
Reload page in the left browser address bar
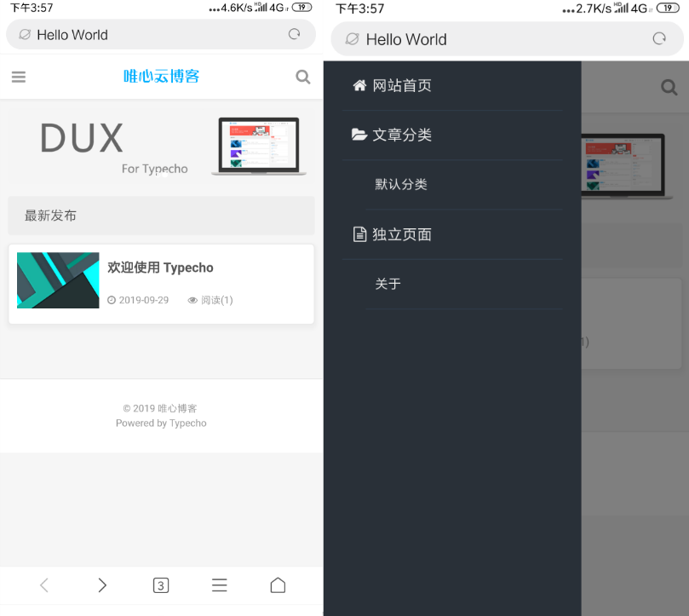pos(294,35)
